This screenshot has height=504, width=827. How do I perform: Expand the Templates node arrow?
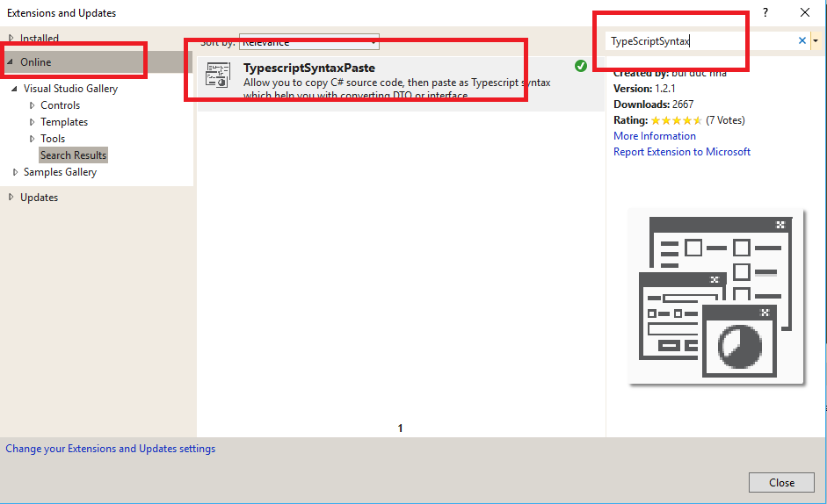click(x=32, y=122)
